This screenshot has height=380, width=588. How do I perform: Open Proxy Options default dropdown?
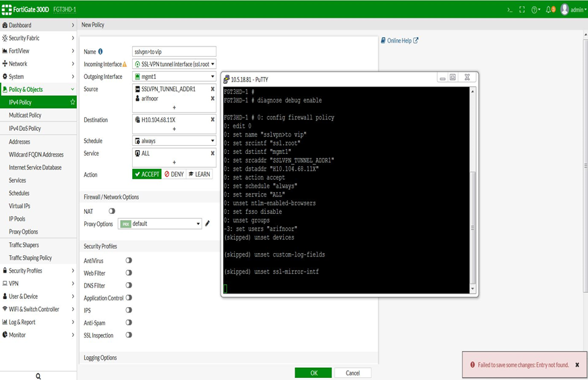point(160,224)
